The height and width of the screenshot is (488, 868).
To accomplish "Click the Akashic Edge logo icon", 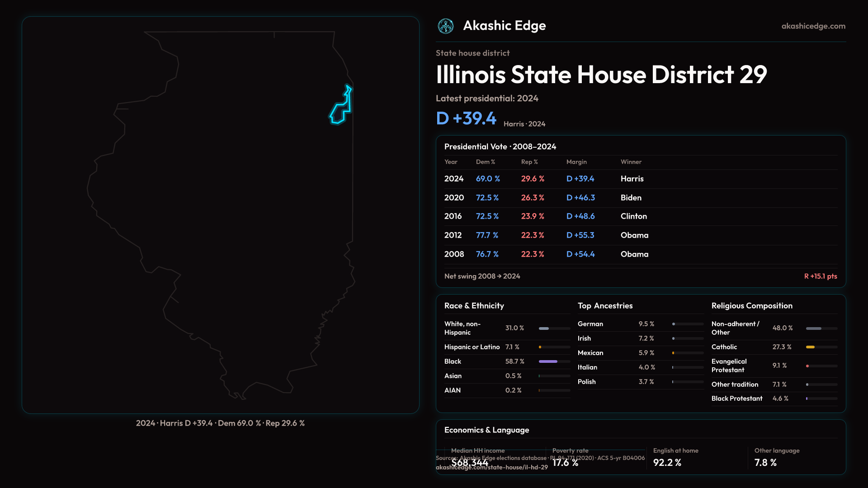I will [x=446, y=26].
